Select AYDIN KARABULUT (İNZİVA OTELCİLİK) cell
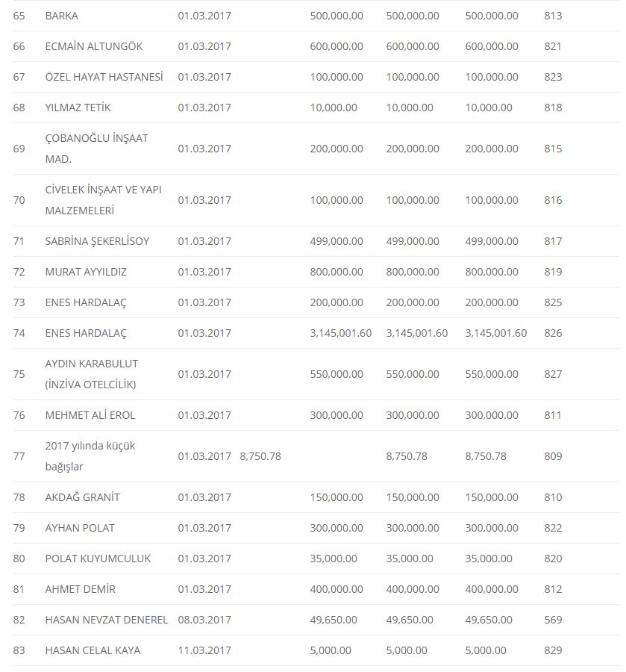Image resolution: width=626 pixels, height=672 pixels. pos(91,374)
